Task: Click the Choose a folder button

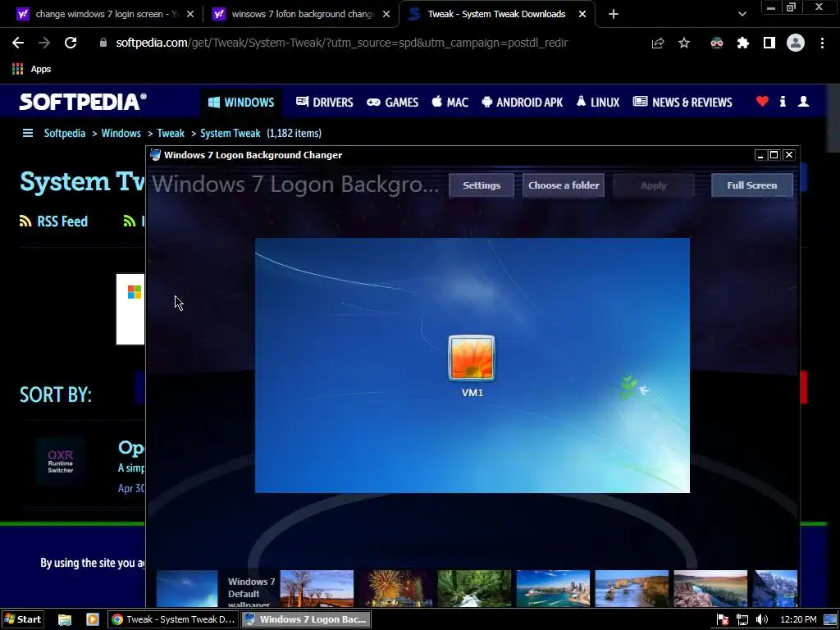Action: click(x=563, y=185)
